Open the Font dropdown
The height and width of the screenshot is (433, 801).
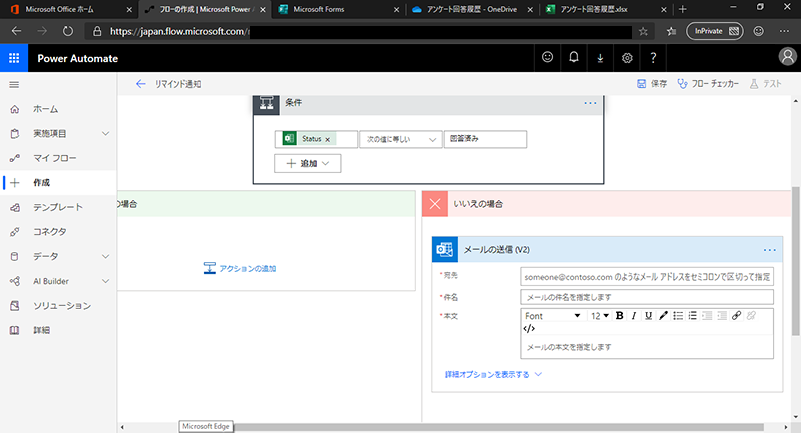[x=553, y=316]
